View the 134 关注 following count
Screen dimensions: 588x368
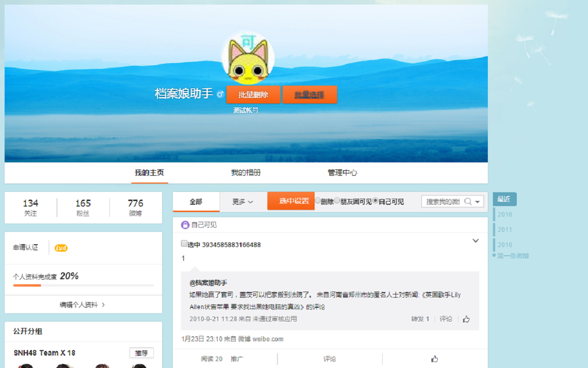pos(31,207)
